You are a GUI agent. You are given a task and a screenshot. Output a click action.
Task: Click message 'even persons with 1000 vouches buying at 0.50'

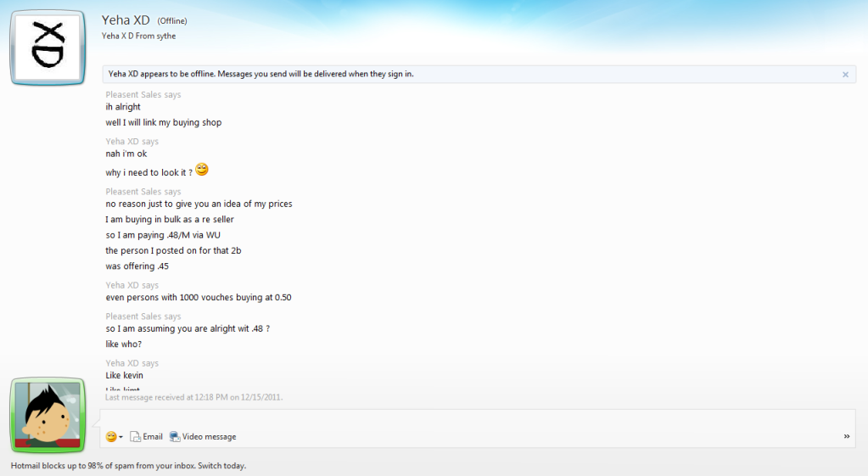[199, 298]
